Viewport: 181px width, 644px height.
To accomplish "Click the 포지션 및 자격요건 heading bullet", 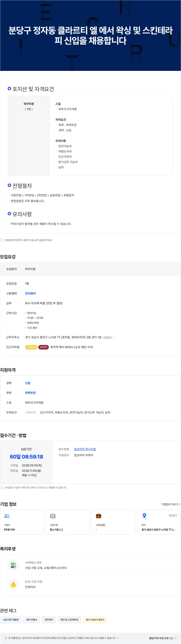I will 9,88.
